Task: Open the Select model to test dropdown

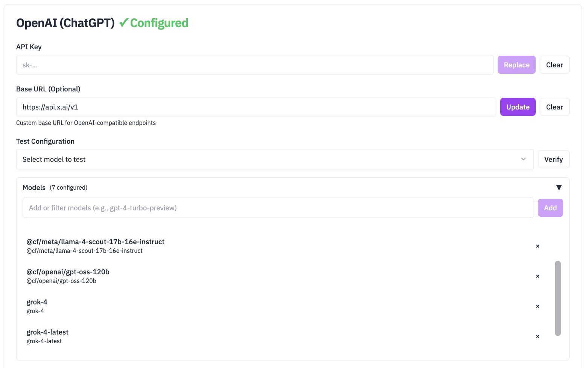Action: [x=274, y=159]
